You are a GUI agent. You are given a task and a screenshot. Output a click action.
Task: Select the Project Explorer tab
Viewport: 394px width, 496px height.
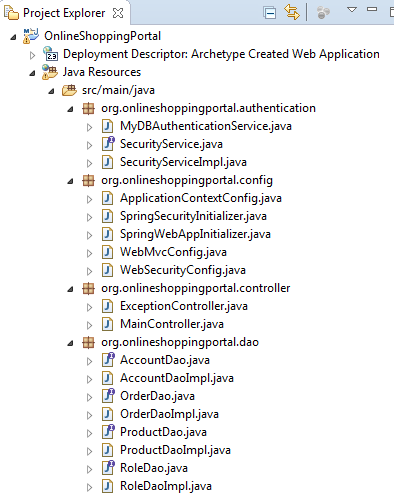point(64,13)
